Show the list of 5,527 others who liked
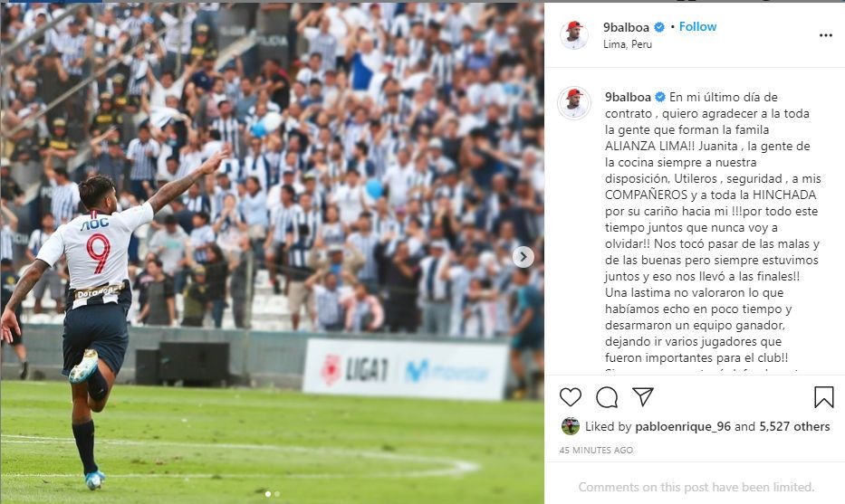 794,426
